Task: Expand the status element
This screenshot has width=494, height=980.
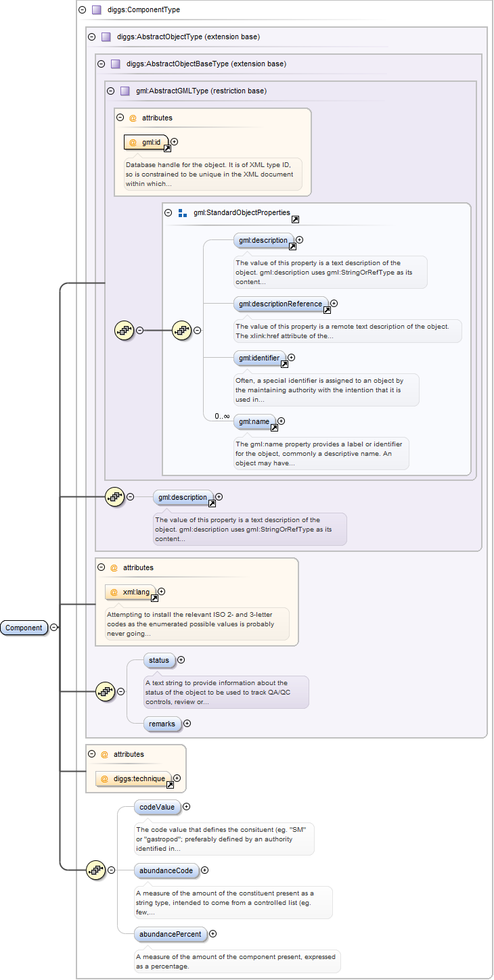Action: click(181, 660)
